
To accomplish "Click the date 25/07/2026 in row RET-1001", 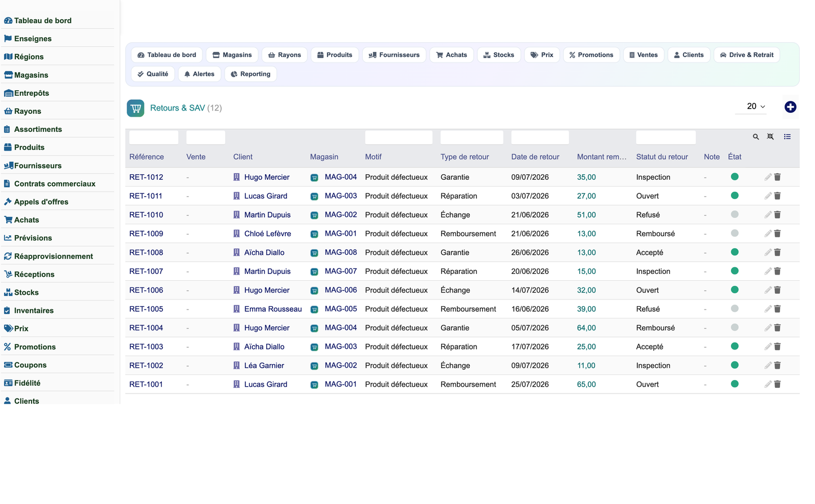I will point(530,384).
